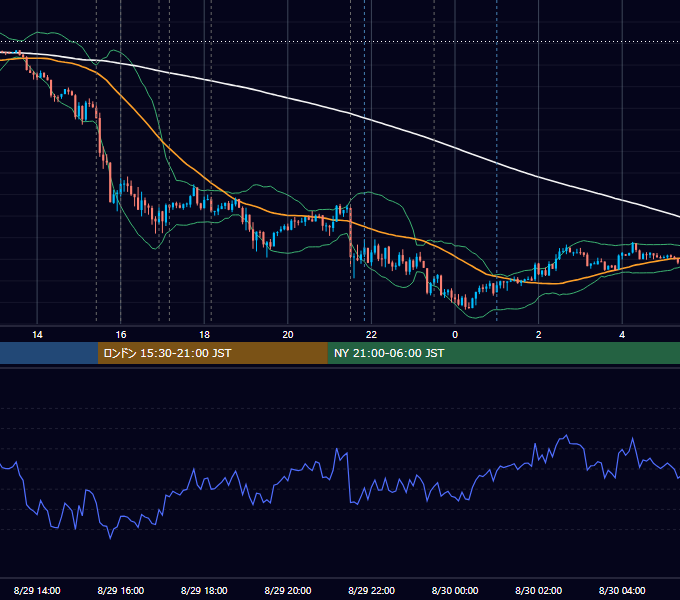Click the hour 14 axis tick

[x=37, y=335]
